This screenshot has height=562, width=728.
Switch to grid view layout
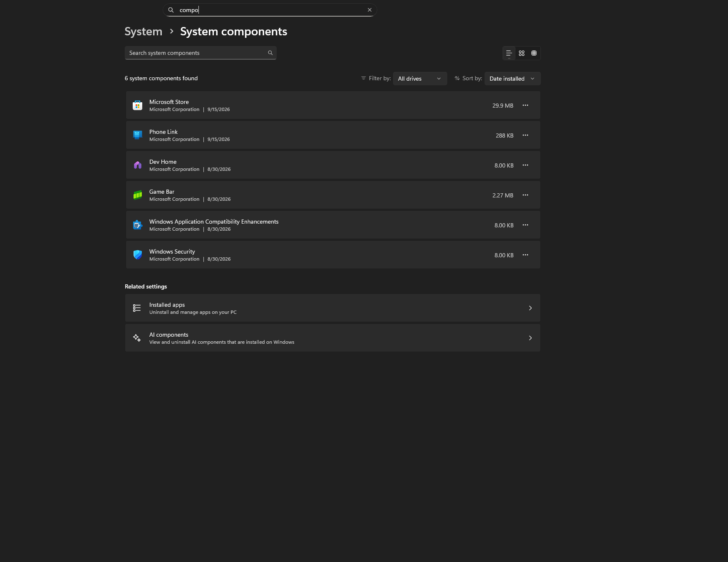tap(522, 53)
